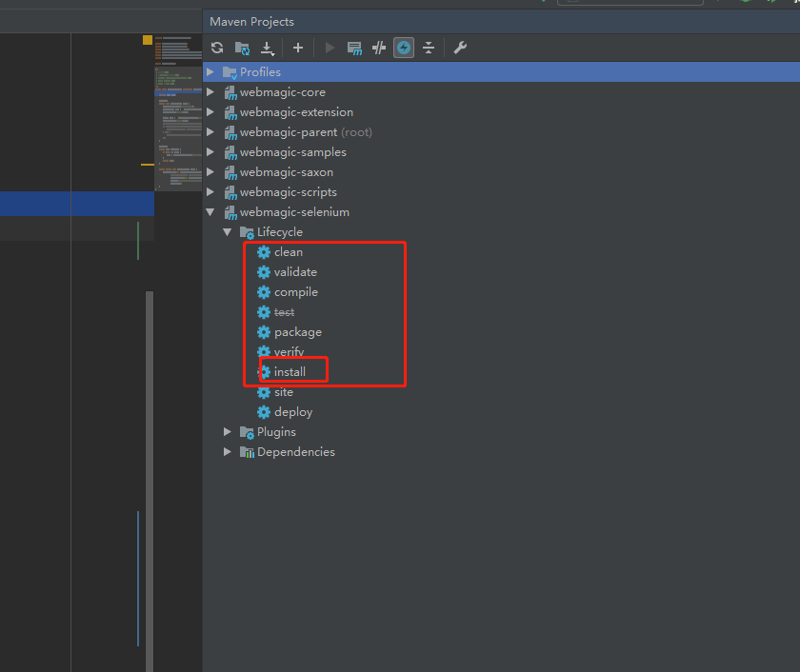Expand the webmagic-samples module arrow

(x=210, y=152)
